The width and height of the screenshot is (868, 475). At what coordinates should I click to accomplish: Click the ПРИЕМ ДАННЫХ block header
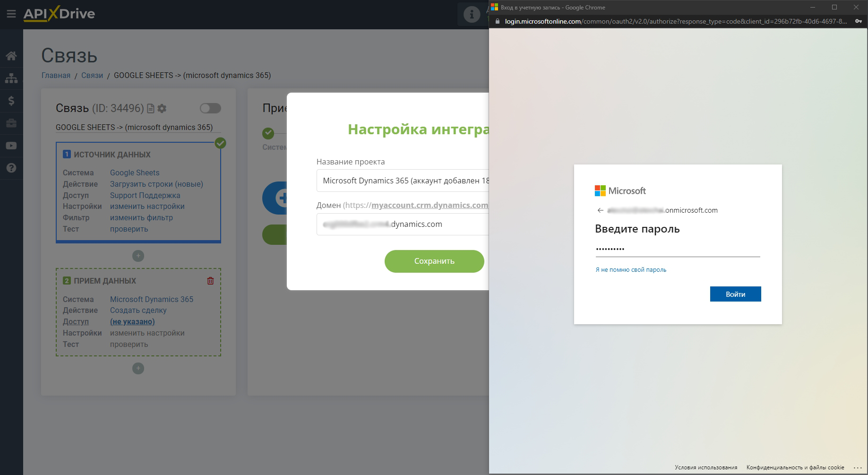pos(105,281)
